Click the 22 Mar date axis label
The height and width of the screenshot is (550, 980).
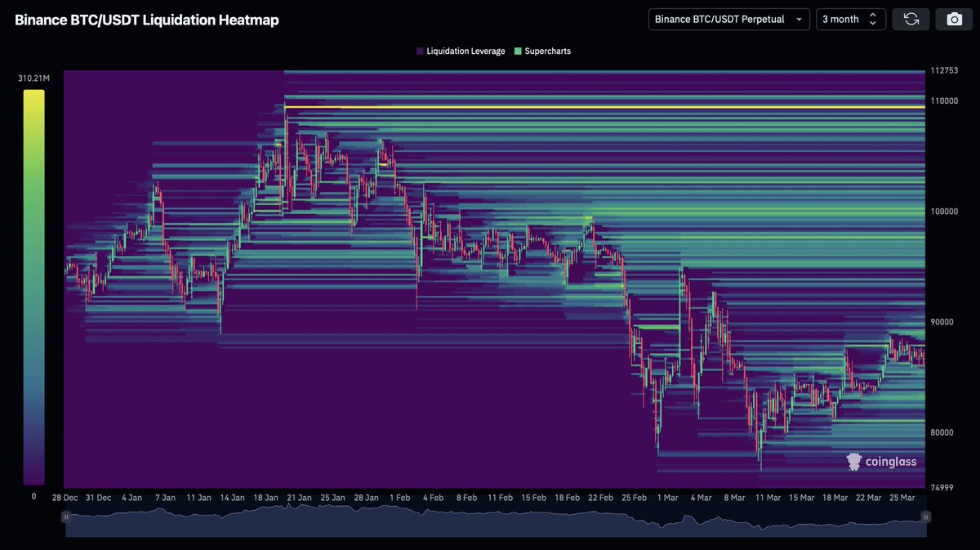click(x=868, y=497)
